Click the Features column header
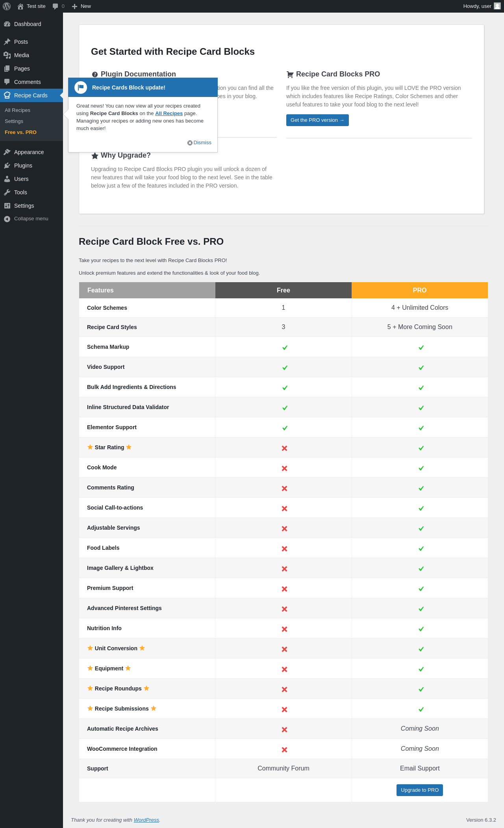Viewport: 504px width, 828px height. pos(147,290)
